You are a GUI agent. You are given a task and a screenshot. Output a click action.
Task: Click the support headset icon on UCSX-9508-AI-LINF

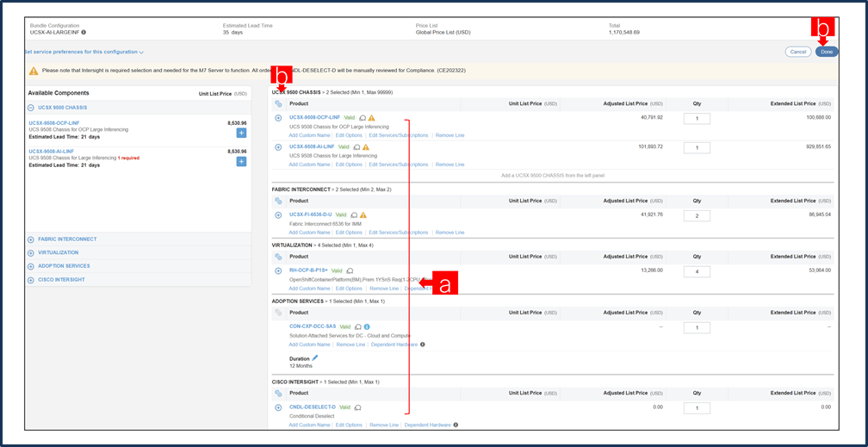coord(356,146)
